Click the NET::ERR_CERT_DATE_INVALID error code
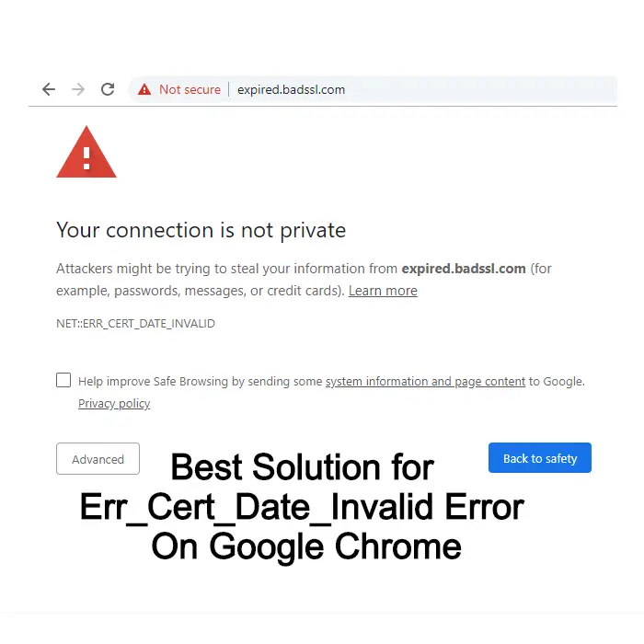The height and width of the screenshot is (644, 644). 135,324
